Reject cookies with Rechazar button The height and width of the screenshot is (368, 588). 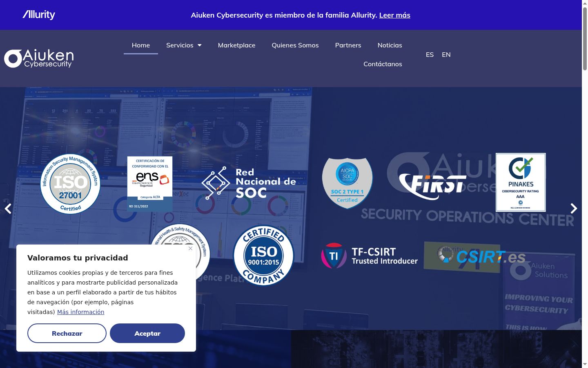coord(67,333)
